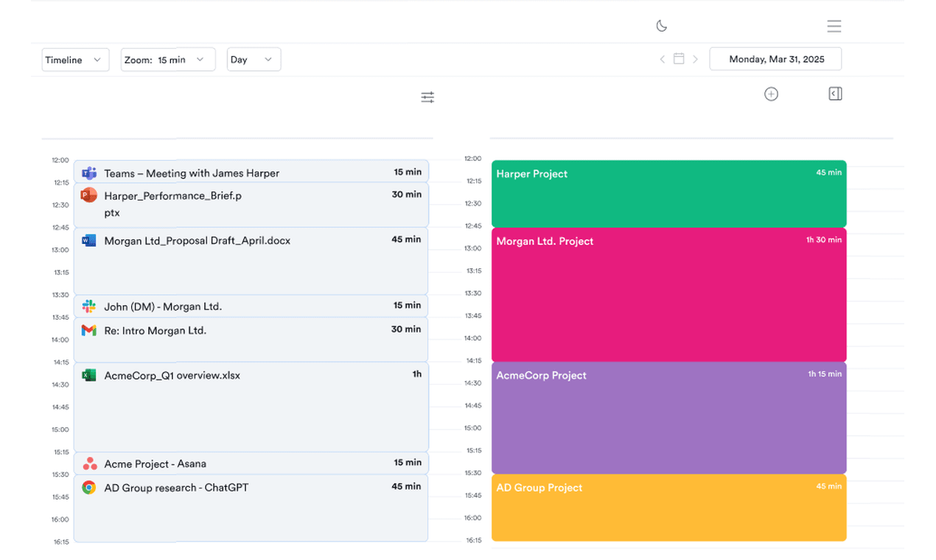The image size is (936, 560).
Task: Click 1h 30 min duration on Morgan project
Action: (824, 239)
